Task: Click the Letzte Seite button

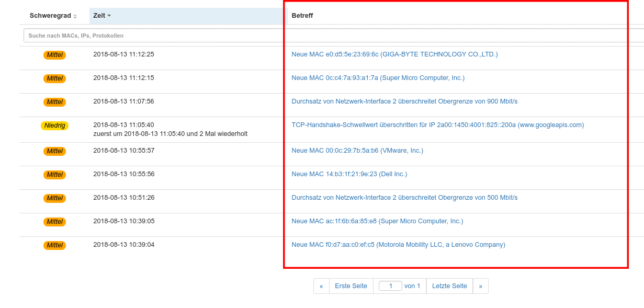Action: point(449,286)
